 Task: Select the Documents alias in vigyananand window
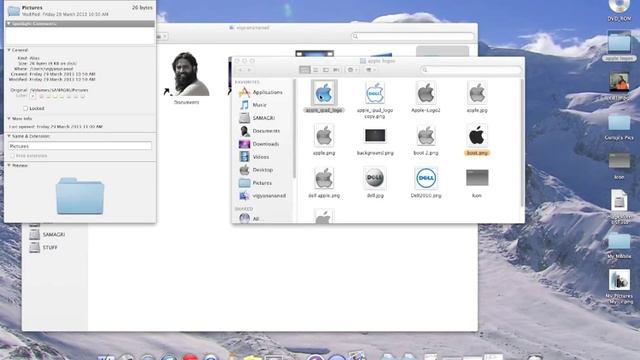187,78
